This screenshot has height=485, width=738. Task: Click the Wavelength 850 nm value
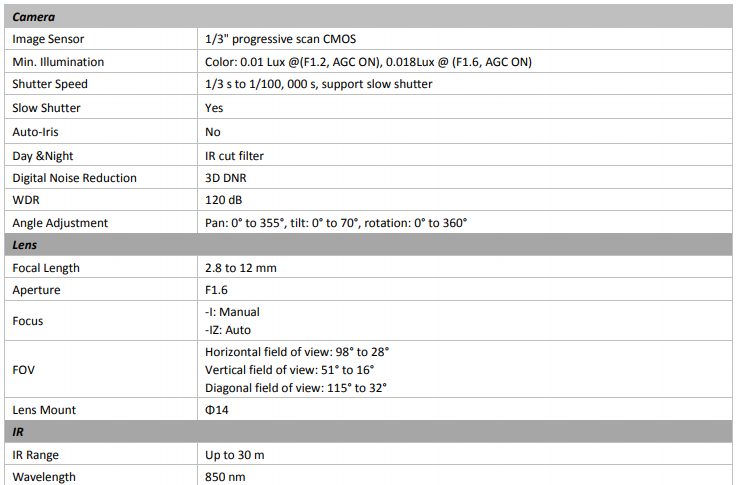225,477
